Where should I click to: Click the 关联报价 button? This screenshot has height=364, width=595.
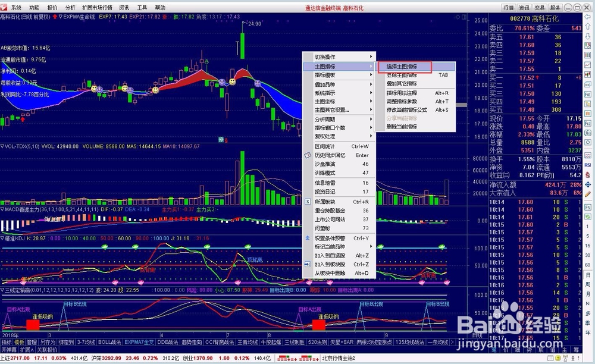pos(47,350)
